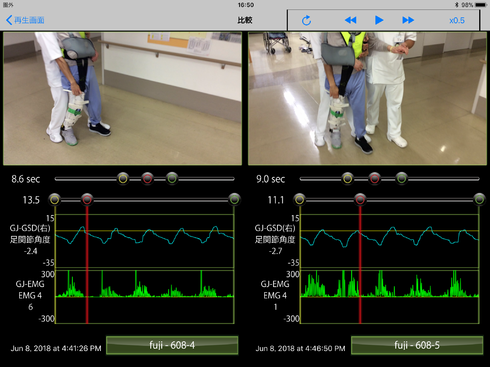Select yellow start marker on the right 11.1 slider

click(299, 200)
